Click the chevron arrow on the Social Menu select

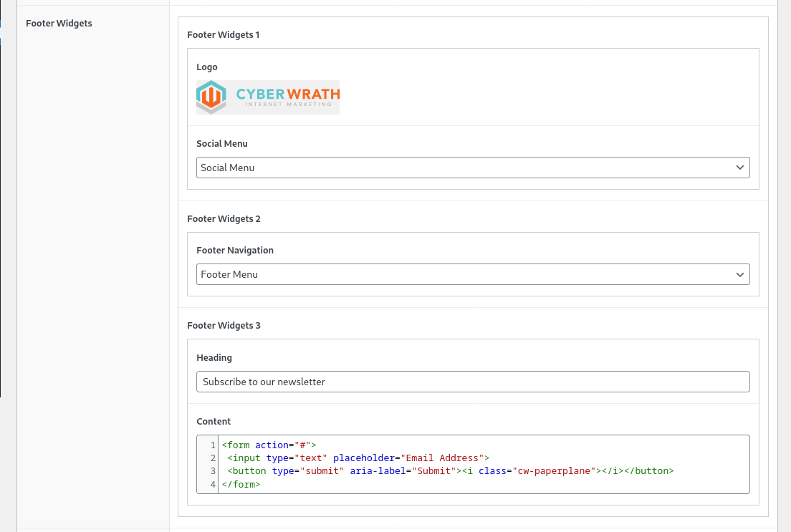[x=740, y=168]
